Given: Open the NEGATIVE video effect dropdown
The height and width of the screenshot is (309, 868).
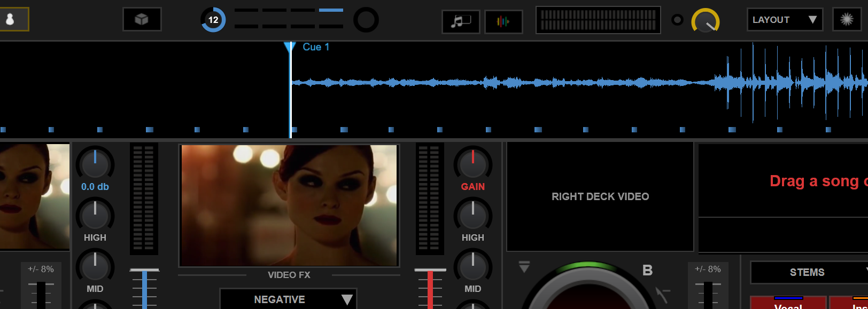Looking at the screenshot, I should click(x=288, y=299).
